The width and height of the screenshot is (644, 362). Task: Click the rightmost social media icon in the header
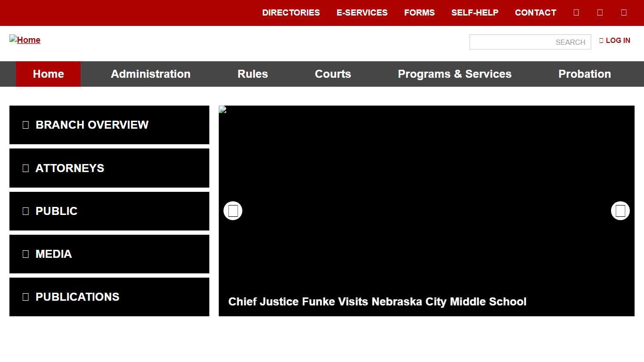click(x=623, y=12)
